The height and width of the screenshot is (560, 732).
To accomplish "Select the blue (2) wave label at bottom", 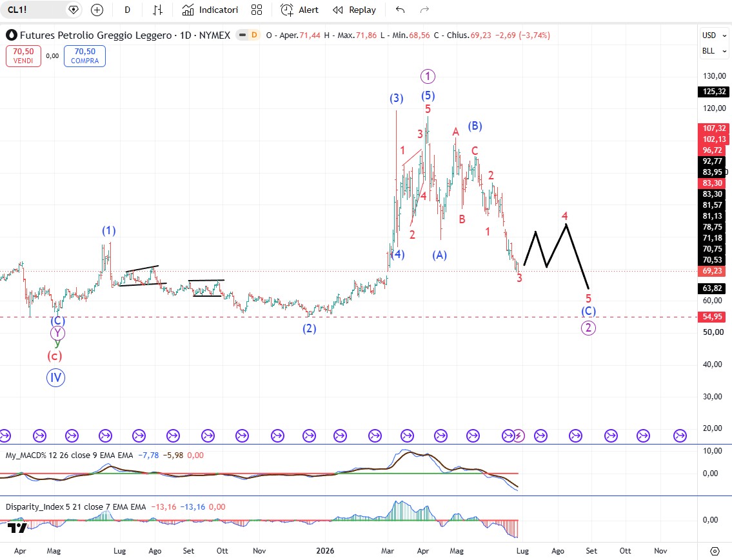I will tap(309, 329).
